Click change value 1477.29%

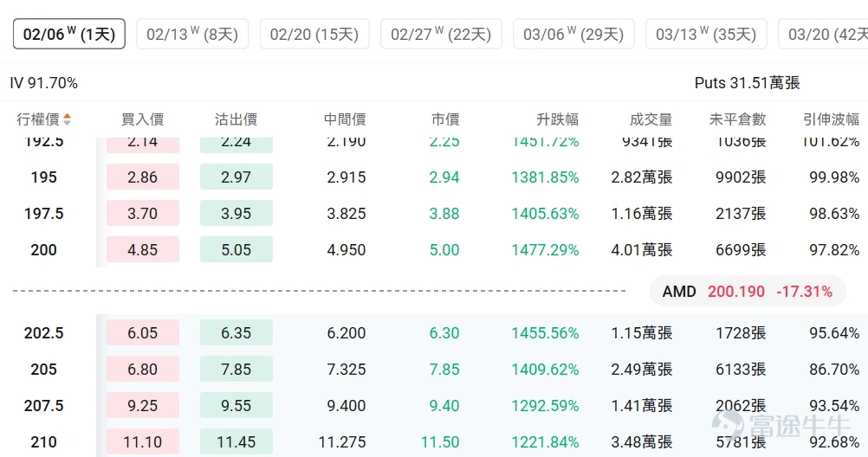coord(545,249)
